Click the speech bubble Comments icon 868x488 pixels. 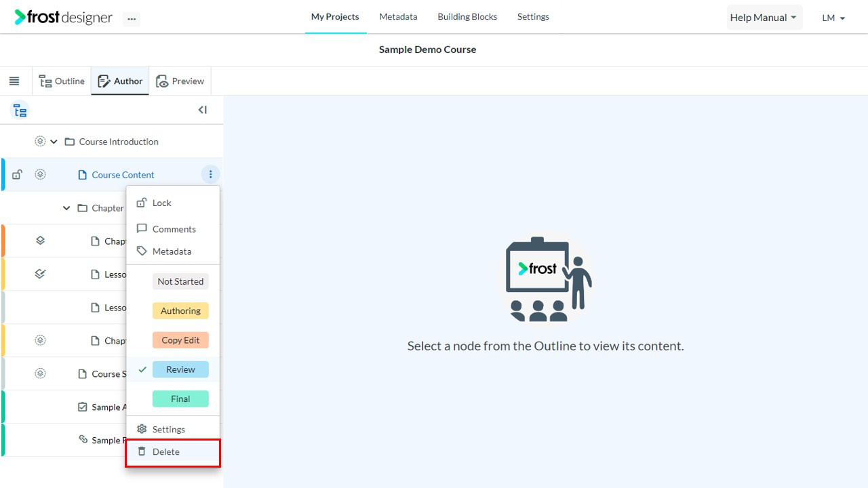tap(142, 228)
